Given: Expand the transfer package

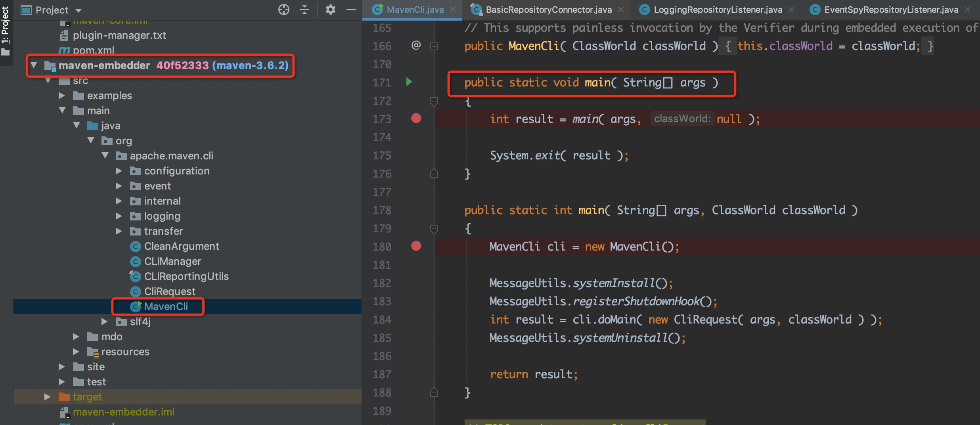Looking at the screenshot, I should point(119,231).
